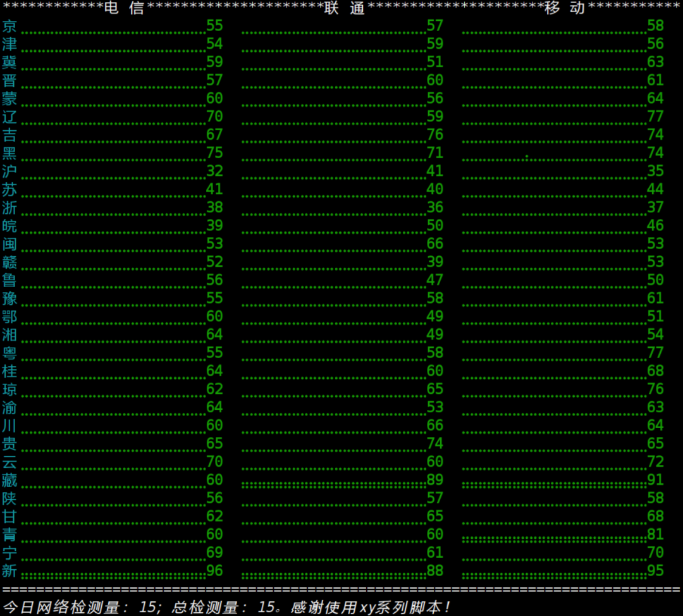
Task: Select the 琼 province row label
Action: 9,389
